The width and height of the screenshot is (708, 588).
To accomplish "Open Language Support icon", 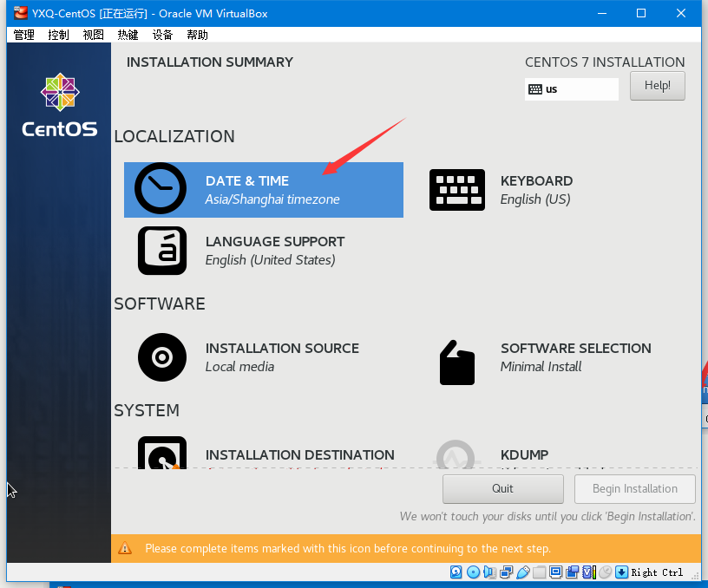I will click(x=162, y=251).
